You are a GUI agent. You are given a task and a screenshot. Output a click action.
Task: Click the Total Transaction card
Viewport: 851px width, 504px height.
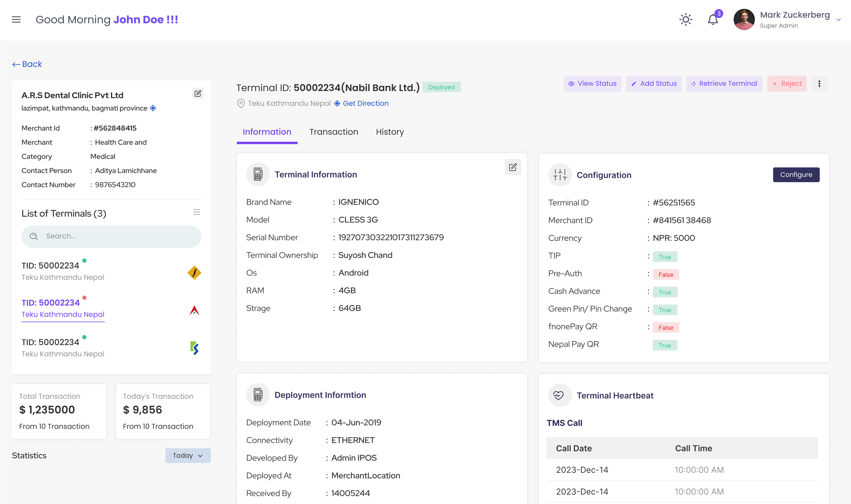point(59,411)
